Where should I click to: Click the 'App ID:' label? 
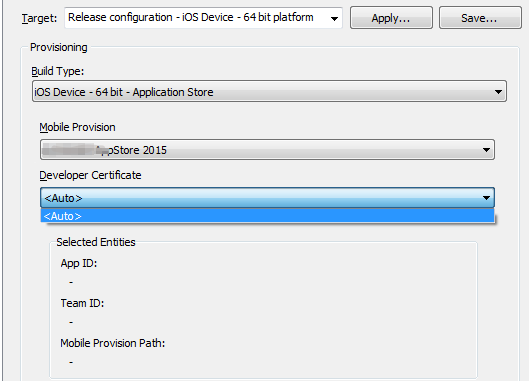tap(79, 263)
